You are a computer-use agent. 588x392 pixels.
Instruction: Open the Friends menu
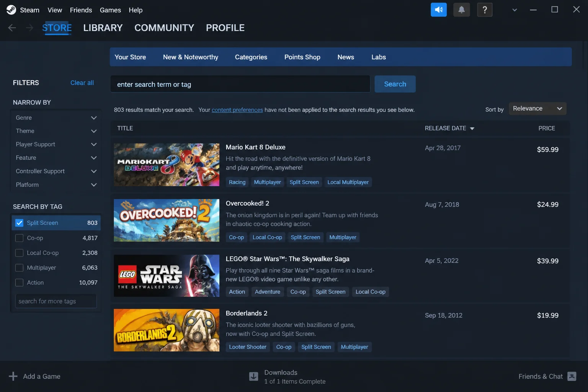81,10
